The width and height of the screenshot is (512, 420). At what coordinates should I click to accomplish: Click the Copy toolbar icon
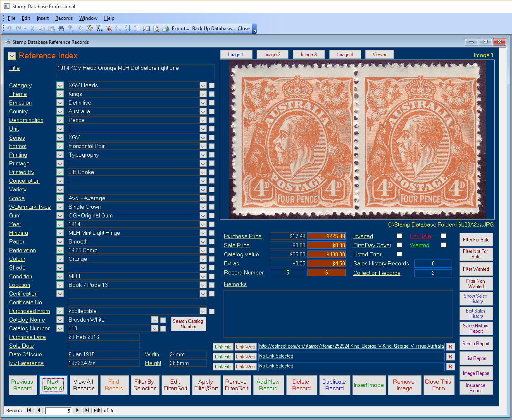point(42,29)
